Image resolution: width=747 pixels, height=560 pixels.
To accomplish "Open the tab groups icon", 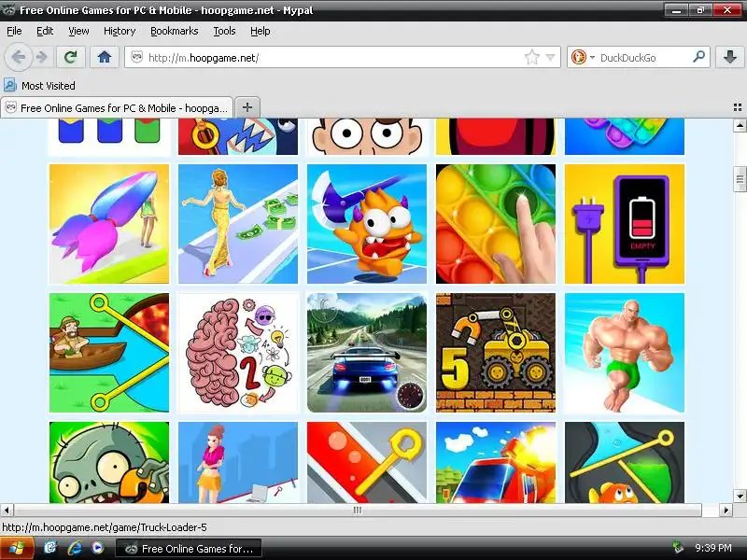I will pyautogui.click(x=738, y=107).
